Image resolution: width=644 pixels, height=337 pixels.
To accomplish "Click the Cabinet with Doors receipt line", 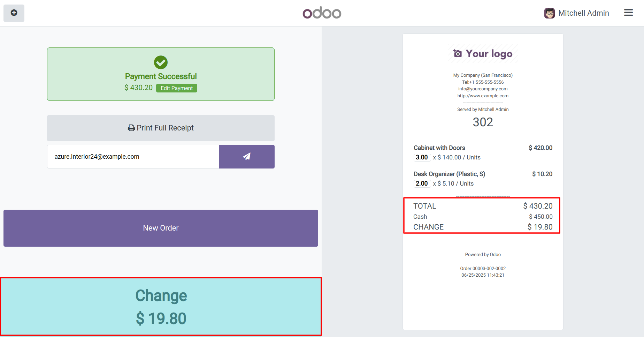I will click(x=439, y=148).
